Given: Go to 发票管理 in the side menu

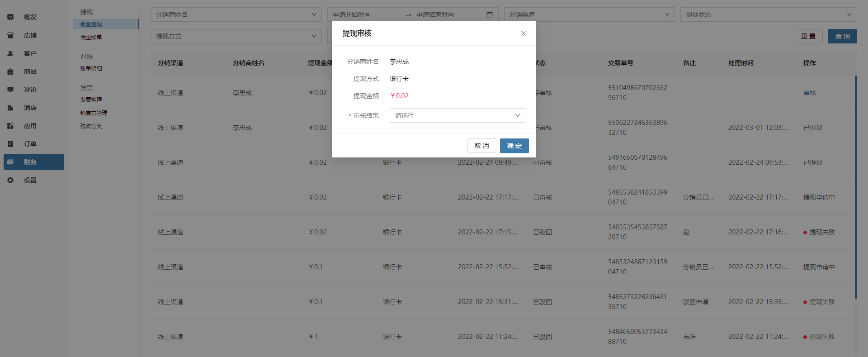Looking at the screenshot, I should tap(91, 100).
